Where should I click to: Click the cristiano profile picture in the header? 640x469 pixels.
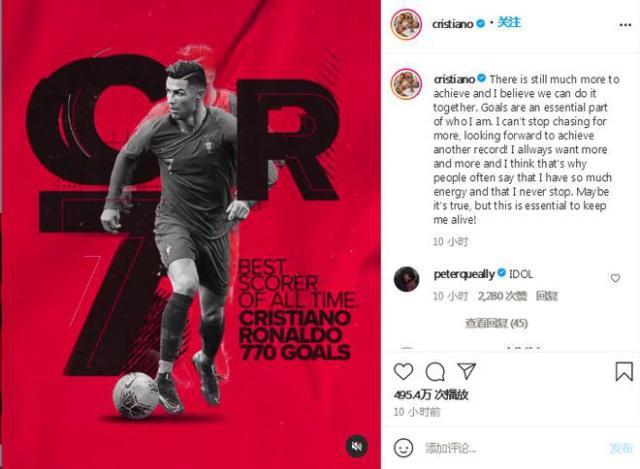click(x=406, y=24)
